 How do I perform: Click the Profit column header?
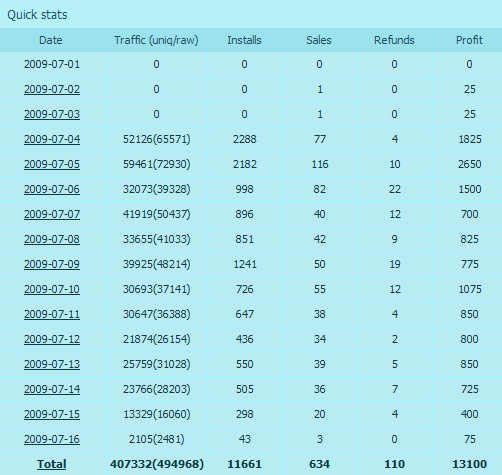pyautogui.click(x=469, y=40)
